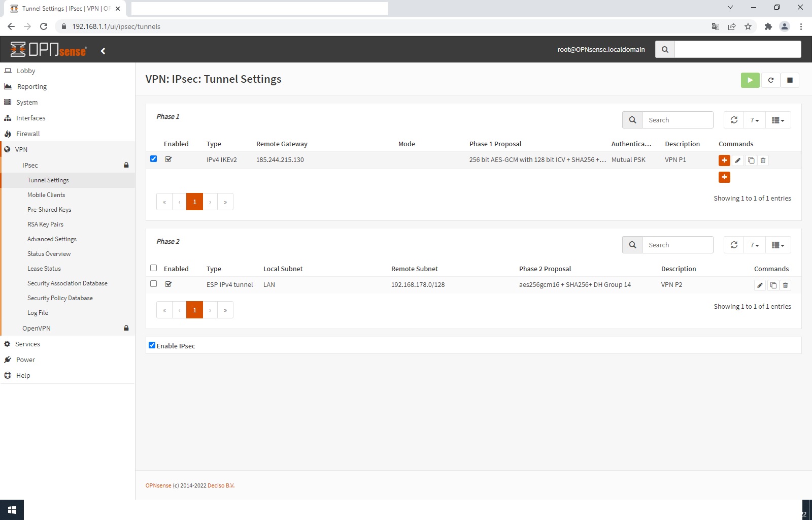
Task: Expand the Interfaces menu
Action: (67, 118)
